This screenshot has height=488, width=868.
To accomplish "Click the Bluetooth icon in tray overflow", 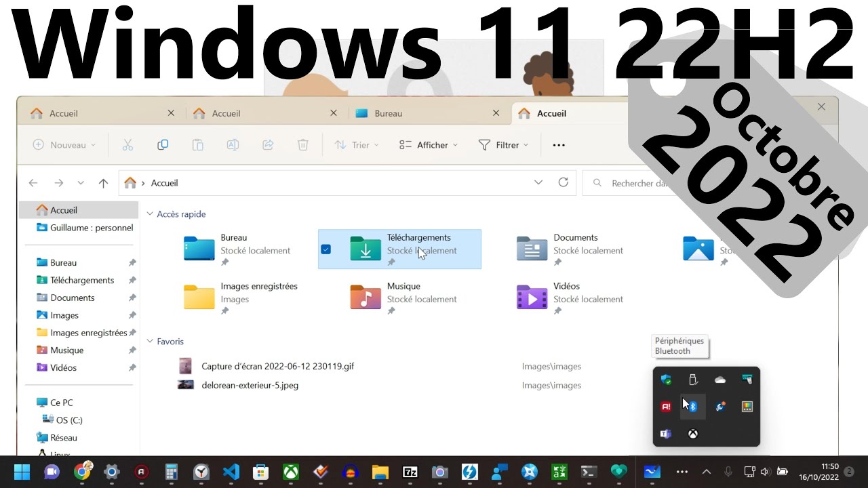I will pos(693,407).
